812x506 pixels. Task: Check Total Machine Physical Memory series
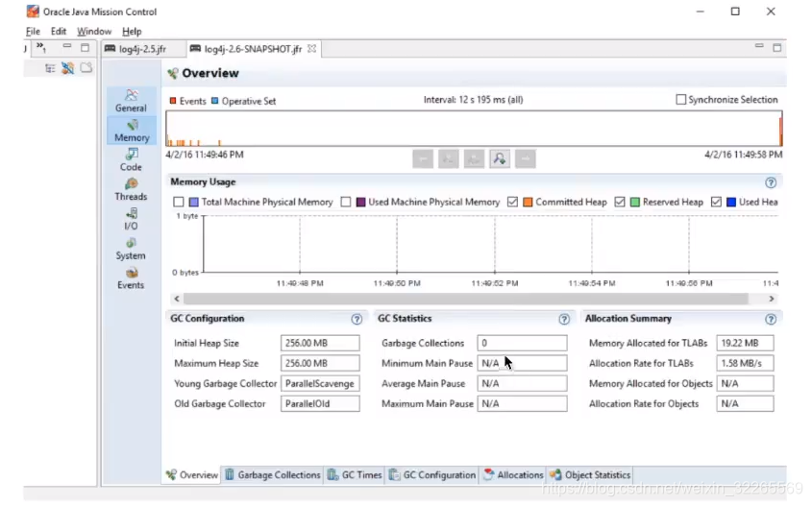click(179, 202)
